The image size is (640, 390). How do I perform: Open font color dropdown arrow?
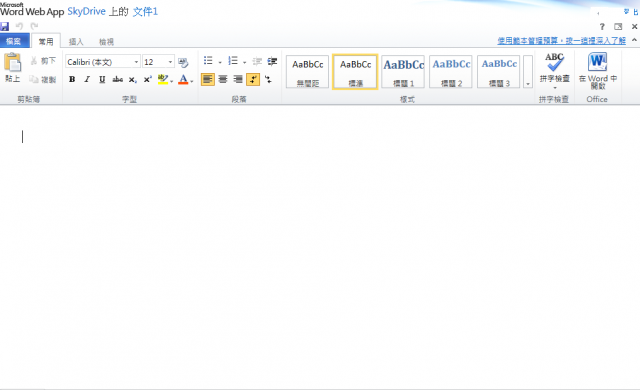pos(192,81)
